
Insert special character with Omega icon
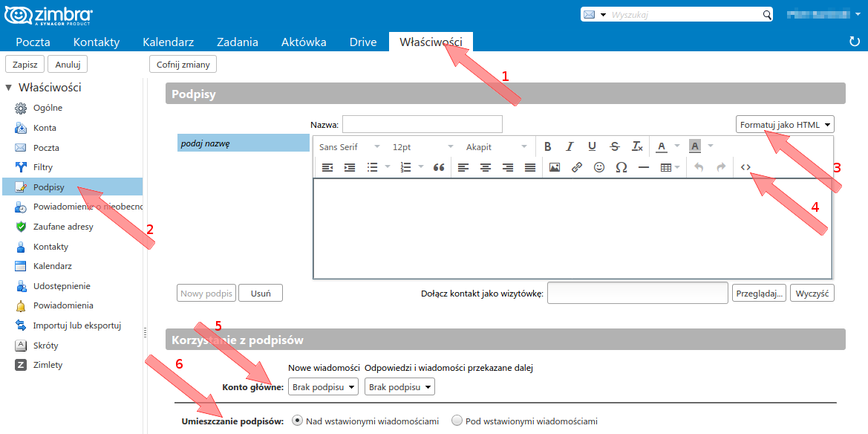pyautogui.click(x=621, y=168)
